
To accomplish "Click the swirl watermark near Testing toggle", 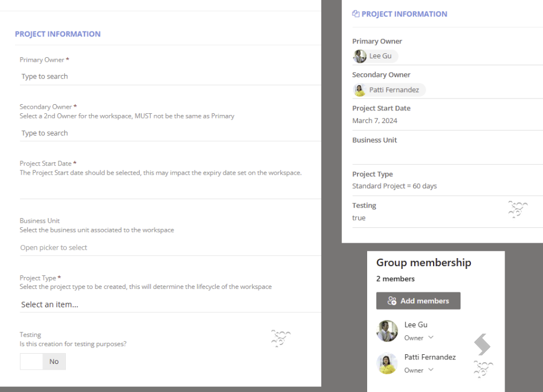I will pyautogui.click(x=281, y=338).
